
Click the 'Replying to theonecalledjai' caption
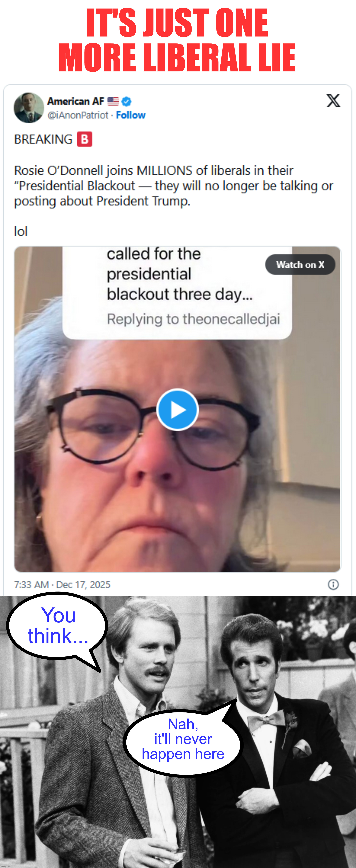pos(193,319)
